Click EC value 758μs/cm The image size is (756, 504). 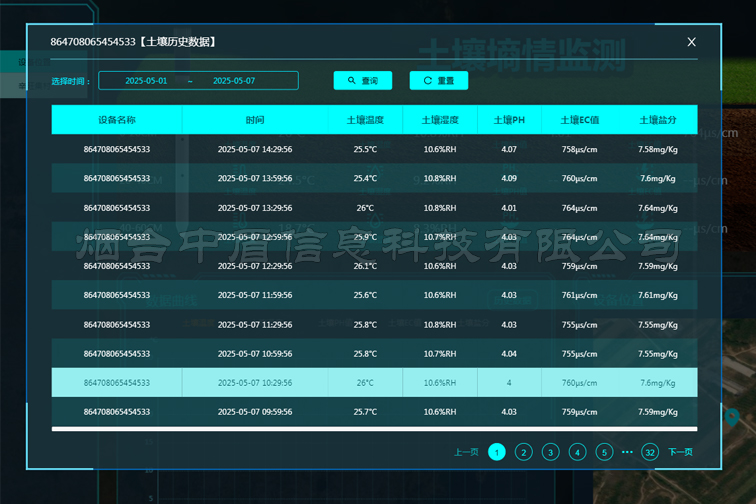(x=580, y=149)
